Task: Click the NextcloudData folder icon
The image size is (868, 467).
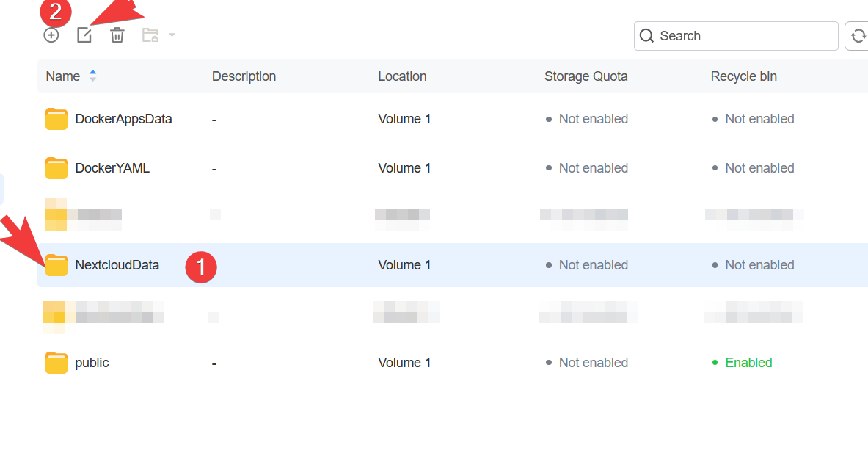Action: coord(56,265)
